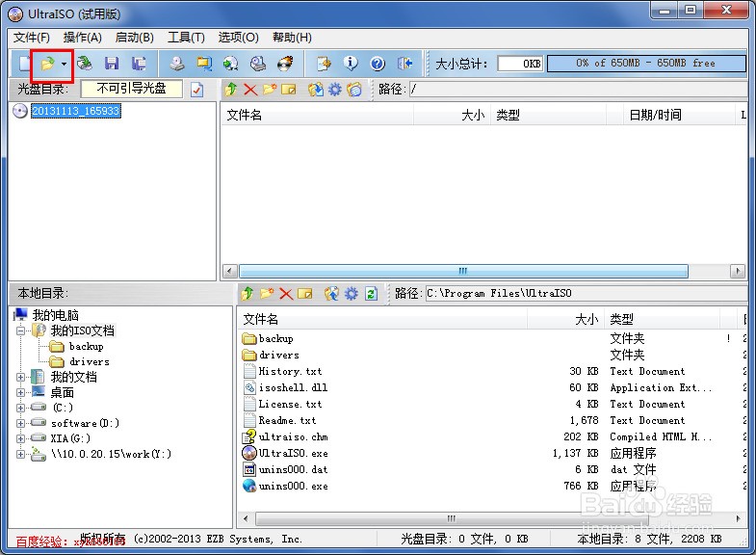Open the 文件(F) menu
756x555 pixels.
click(x=32, y=38)
